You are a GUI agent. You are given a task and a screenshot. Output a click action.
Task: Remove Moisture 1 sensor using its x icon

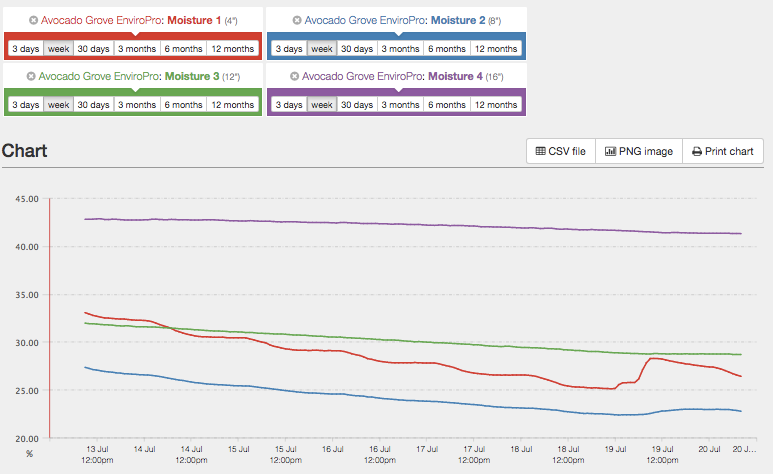[x=33, y=20]
